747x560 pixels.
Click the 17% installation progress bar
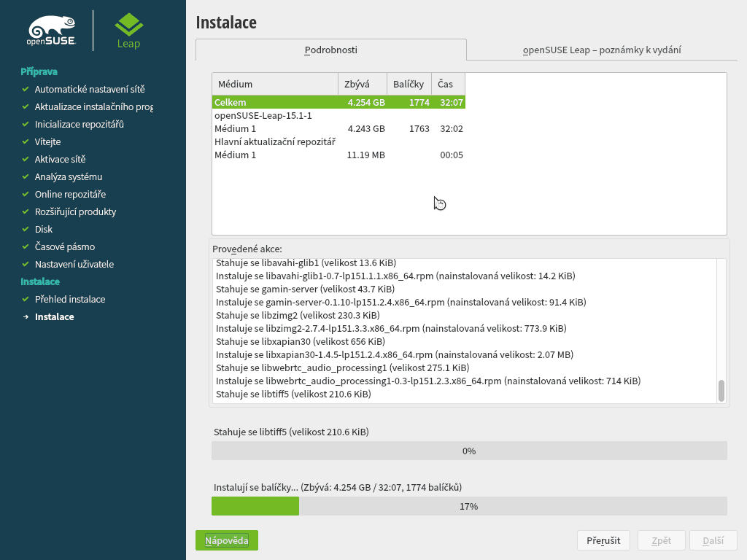point(469,505)
